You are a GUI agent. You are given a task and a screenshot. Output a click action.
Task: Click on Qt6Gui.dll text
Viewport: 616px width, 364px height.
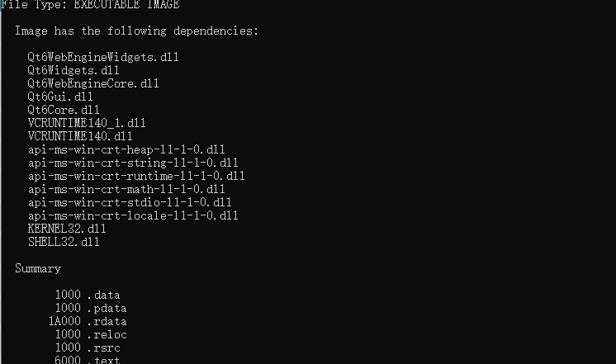60,97
